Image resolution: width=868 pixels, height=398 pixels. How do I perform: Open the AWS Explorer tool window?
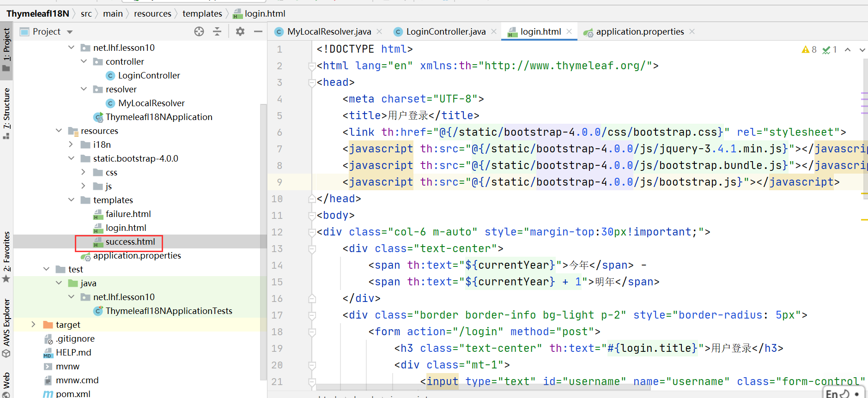pos(6,328)
